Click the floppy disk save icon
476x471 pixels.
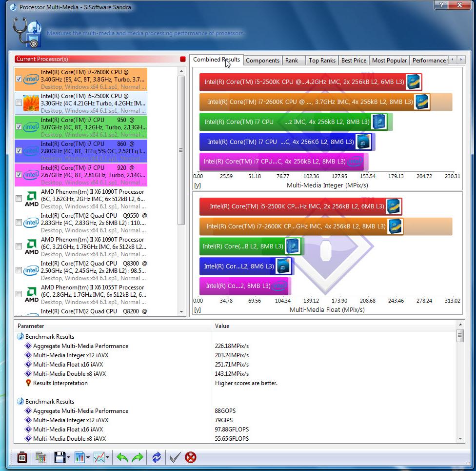60,457
